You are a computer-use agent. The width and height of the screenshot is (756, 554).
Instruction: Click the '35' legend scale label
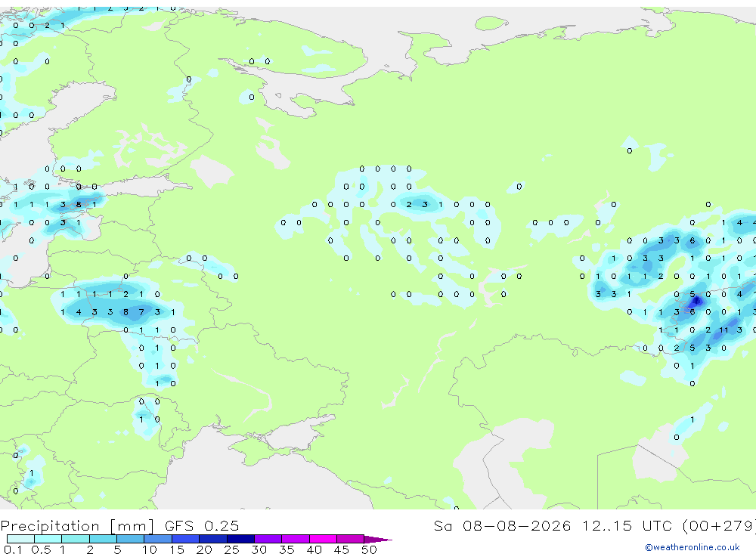point(287,549)
